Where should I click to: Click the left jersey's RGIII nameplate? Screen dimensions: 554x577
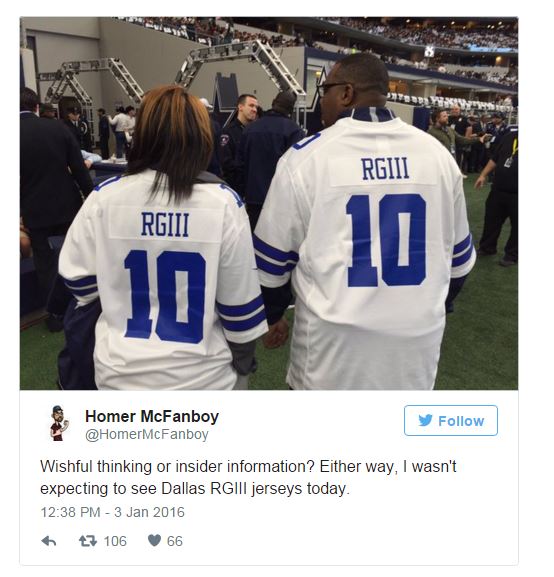165,224
